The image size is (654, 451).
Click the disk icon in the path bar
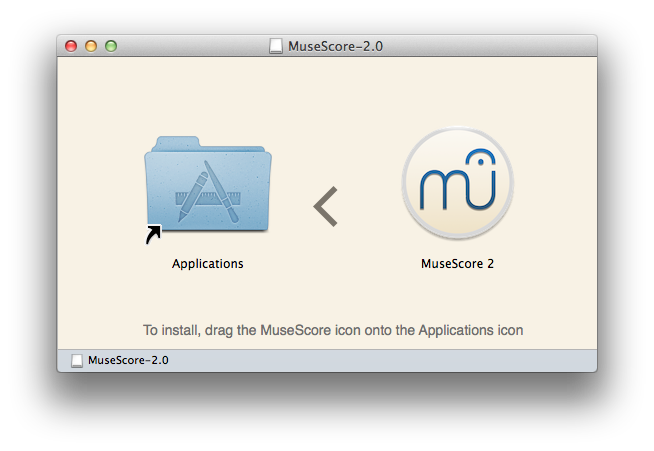tap(77, 360)
